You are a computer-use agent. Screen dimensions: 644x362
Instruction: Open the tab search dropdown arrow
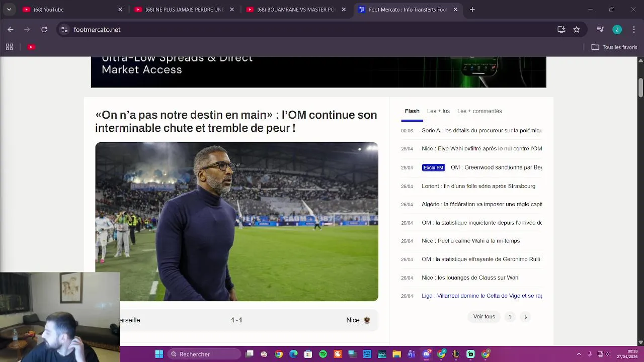(x=9, y=9)
